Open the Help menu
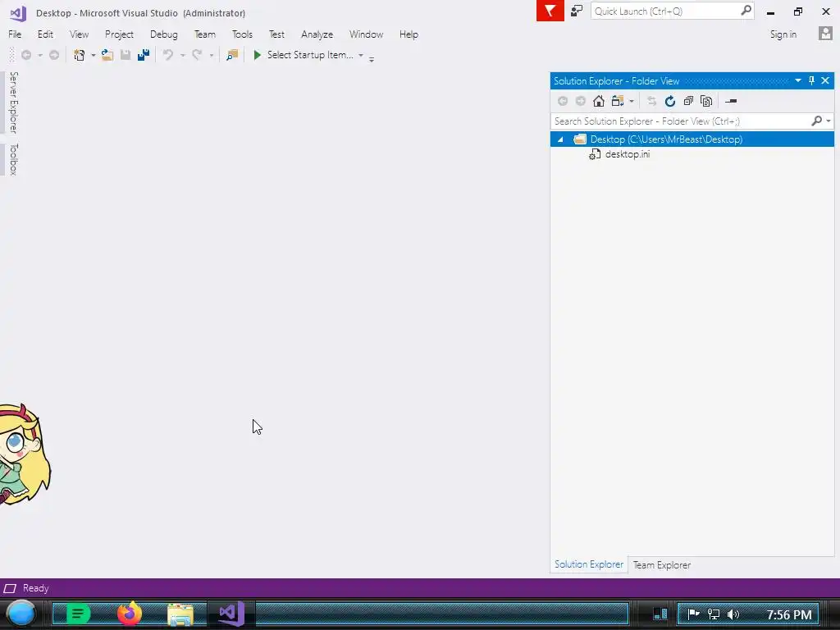 point(409,34)
